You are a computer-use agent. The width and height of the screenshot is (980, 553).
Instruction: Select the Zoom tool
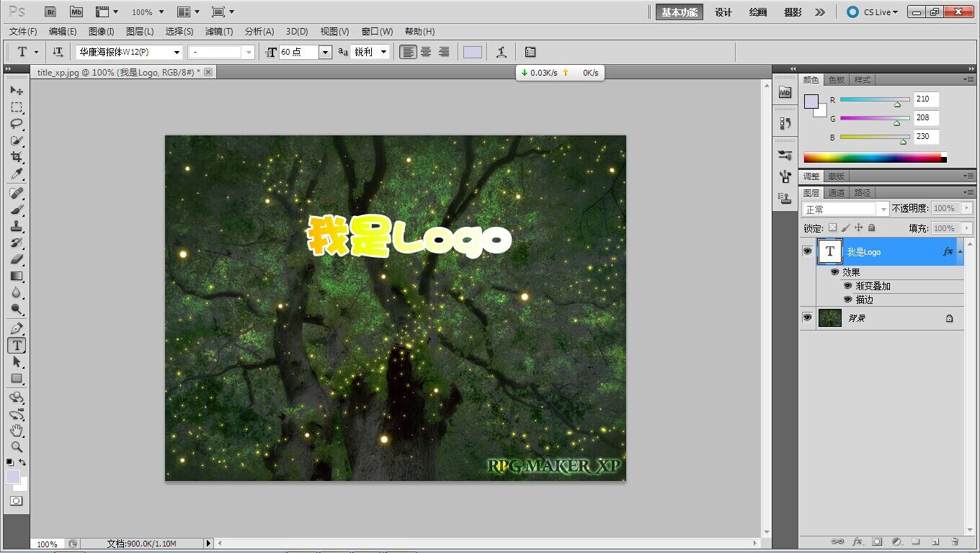(x=17, y=447)
